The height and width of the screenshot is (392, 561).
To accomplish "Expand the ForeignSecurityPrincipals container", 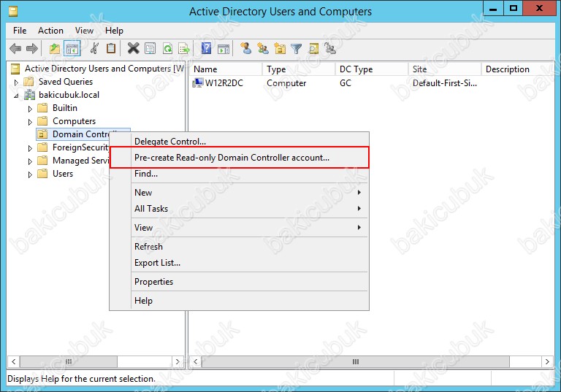I will click(30, 148).
